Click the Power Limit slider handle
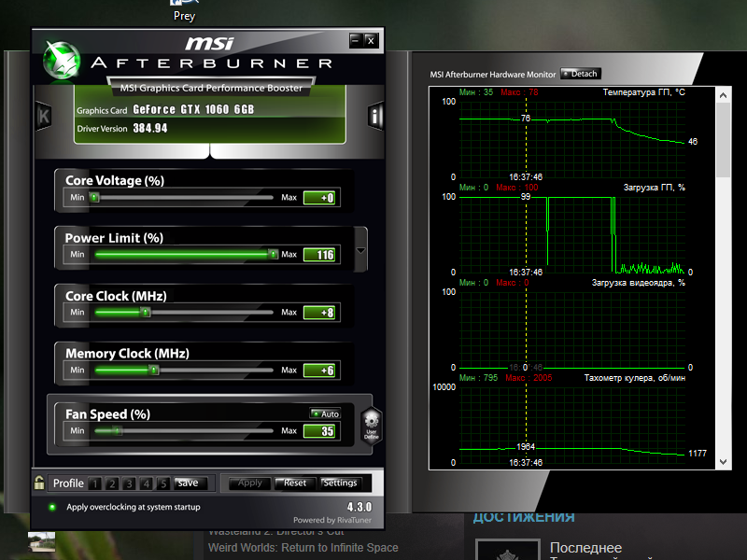Viewport: 747px width, 560px height. point(273,254)
